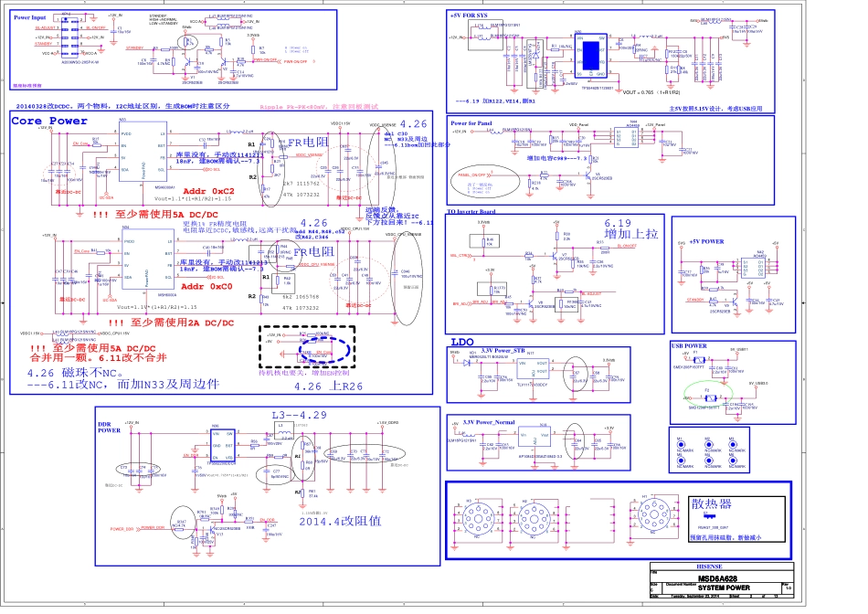Select the Power Input block title

pyautogui.click(x=32, y=17)
